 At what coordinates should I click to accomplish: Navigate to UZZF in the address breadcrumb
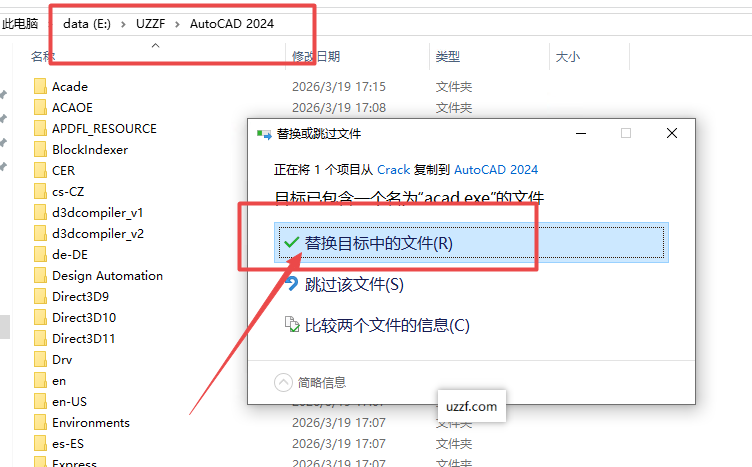pos(152,22)
